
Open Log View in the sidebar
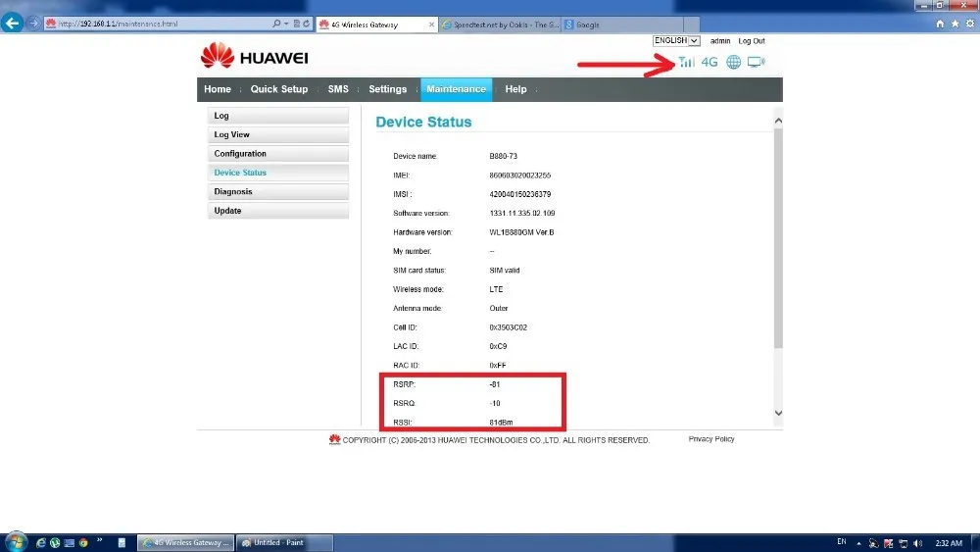pyautogui.click(x=278, y=134)
